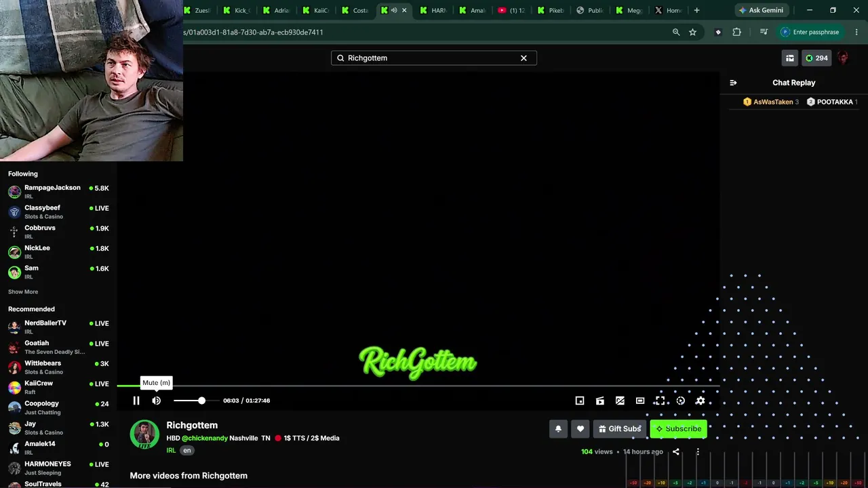Follow Richgottem with the heart button
This screenshot has width=868, height=488.
tap(580, 429)
